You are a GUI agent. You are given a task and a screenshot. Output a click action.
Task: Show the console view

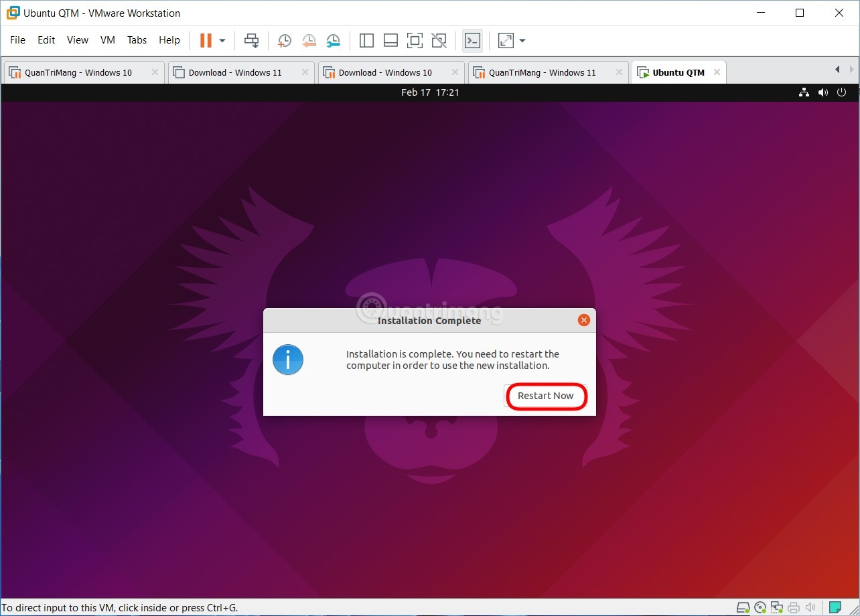point(472,41)
